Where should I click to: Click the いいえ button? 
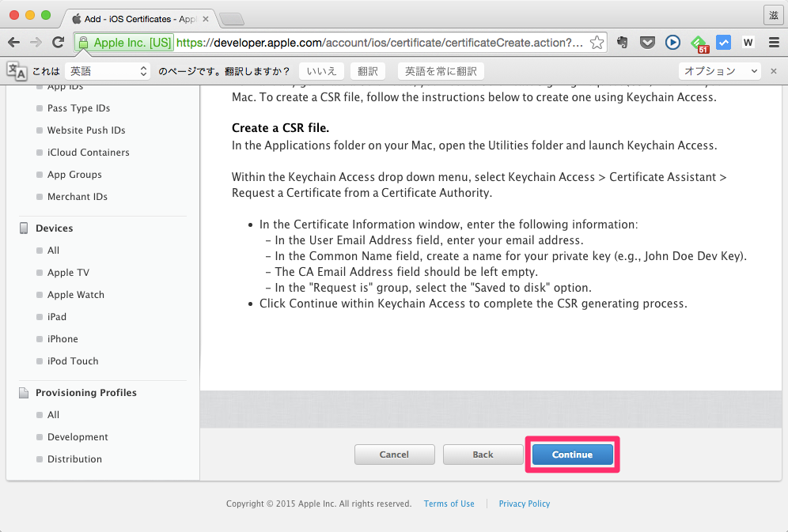[321, 71]
